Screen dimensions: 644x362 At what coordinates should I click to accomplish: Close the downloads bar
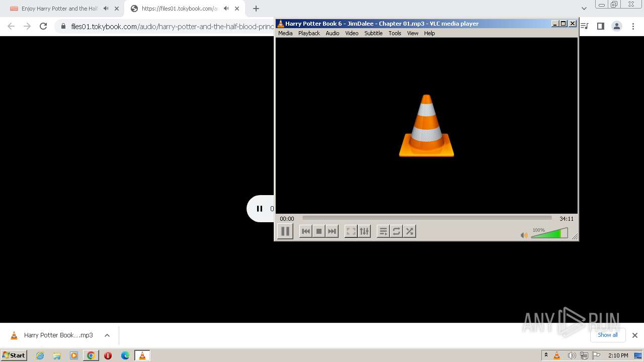635,335
